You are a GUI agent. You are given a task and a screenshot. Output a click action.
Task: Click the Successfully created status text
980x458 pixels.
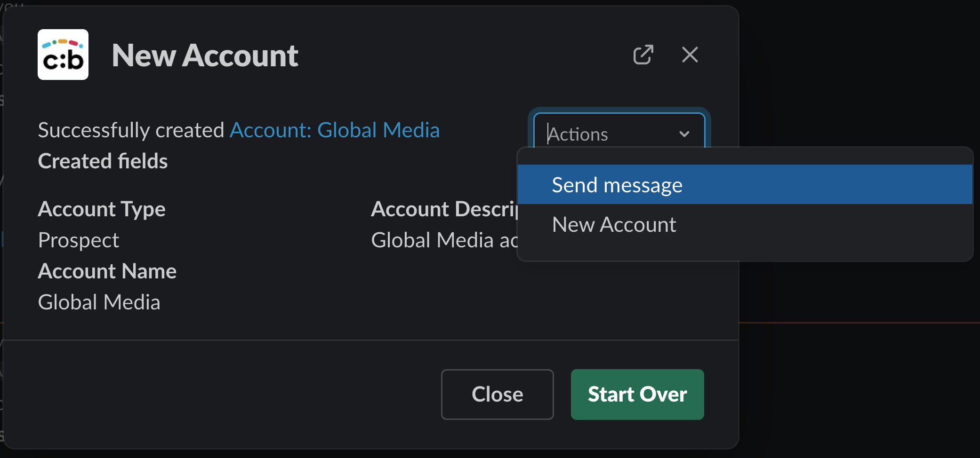131,130
